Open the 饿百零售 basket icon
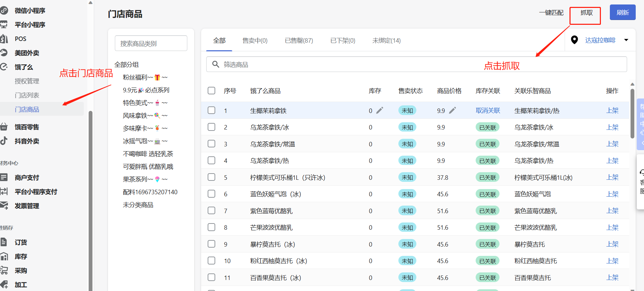The width and height of the screenshot is (644, 291). 4,127
